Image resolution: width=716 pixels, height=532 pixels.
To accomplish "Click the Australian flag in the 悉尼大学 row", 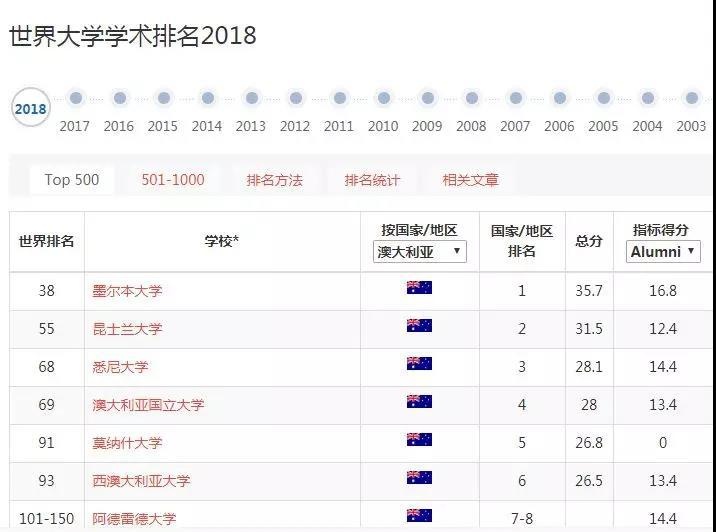I will pos(419,363).
